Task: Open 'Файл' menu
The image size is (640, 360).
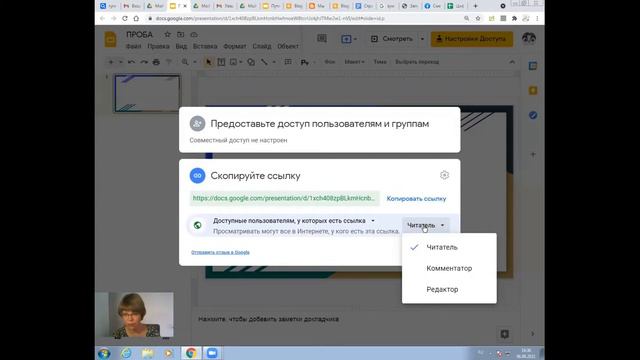Action: (133, 47)
